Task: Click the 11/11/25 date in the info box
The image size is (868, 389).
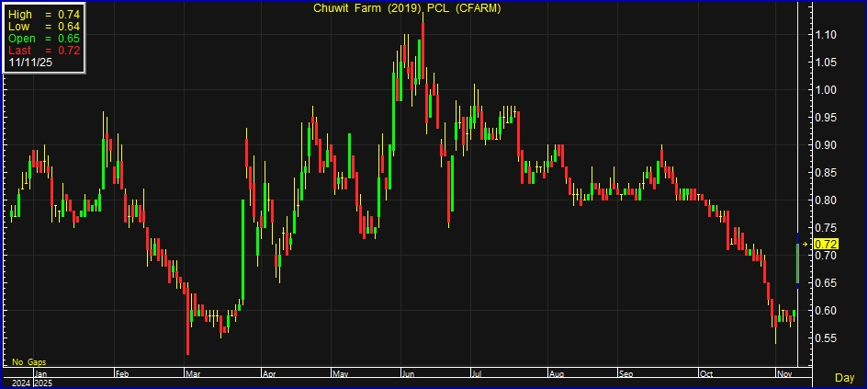Action: (29, 63)
